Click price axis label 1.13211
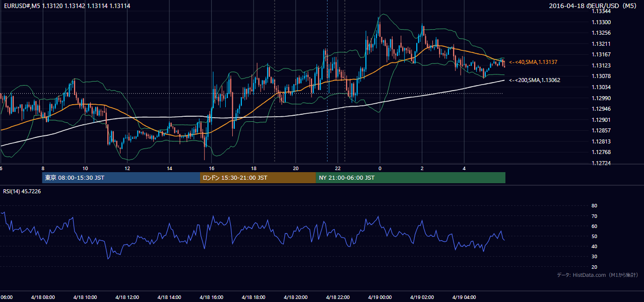This screenshot has height=302, width=644. click(x=601, y=44)
